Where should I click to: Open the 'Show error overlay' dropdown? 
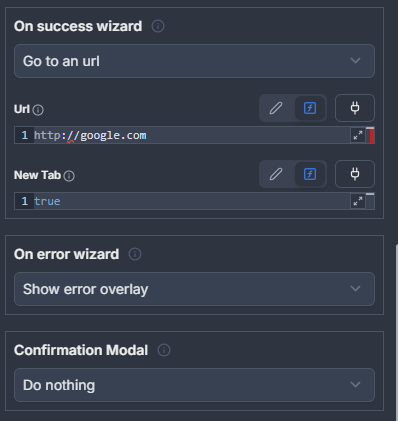coord(194,289)
